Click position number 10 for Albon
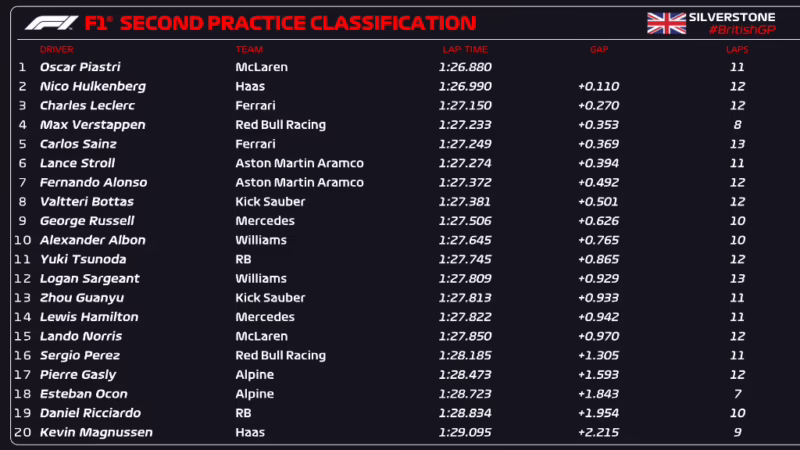800x450 pixels. [22, 240]
